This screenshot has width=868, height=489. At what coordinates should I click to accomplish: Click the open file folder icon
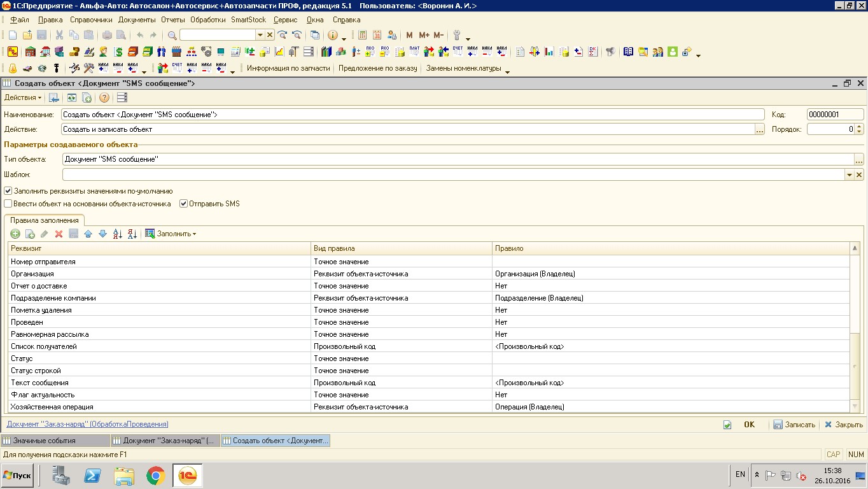27,35
